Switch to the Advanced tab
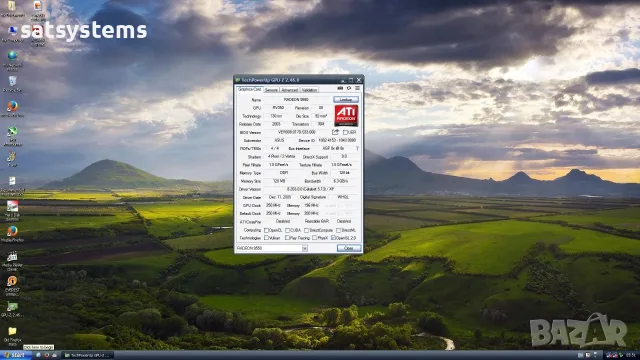This screenshot has height=360, width=640. [x=289, y=90]
